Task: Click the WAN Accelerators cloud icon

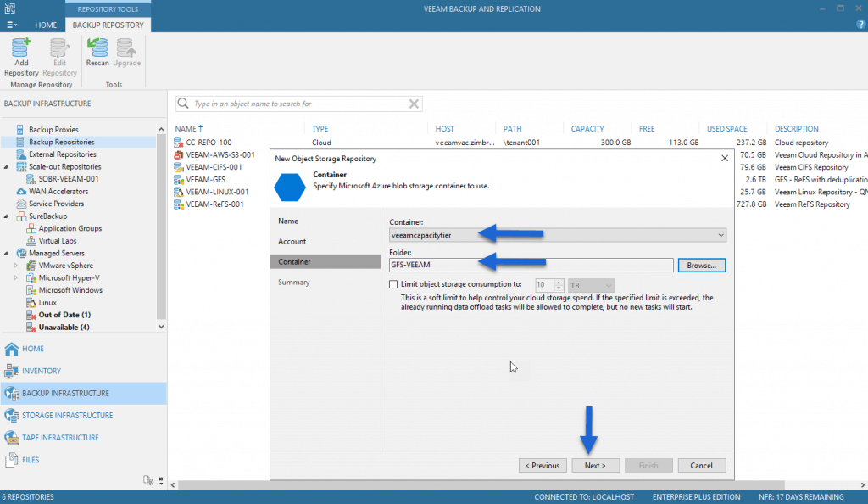Action: (x=21, y=192)
